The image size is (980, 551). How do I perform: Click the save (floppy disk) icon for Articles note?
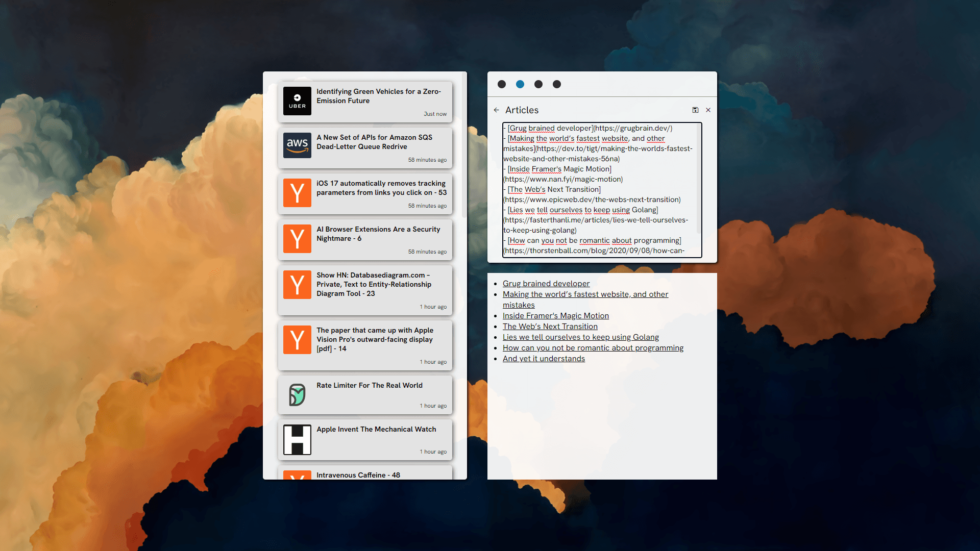695,110
